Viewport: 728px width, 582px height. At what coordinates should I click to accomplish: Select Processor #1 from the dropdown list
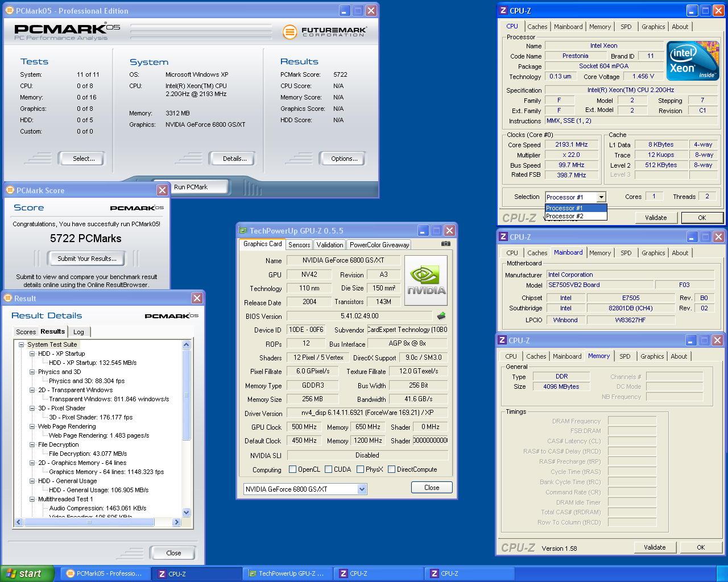[x=576, y=208]
